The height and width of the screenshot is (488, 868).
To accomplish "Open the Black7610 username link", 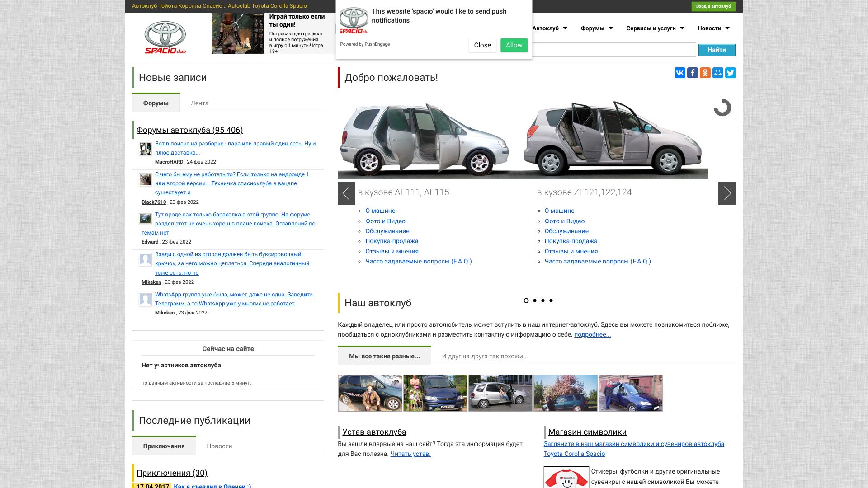I will [x=154, y=202].
